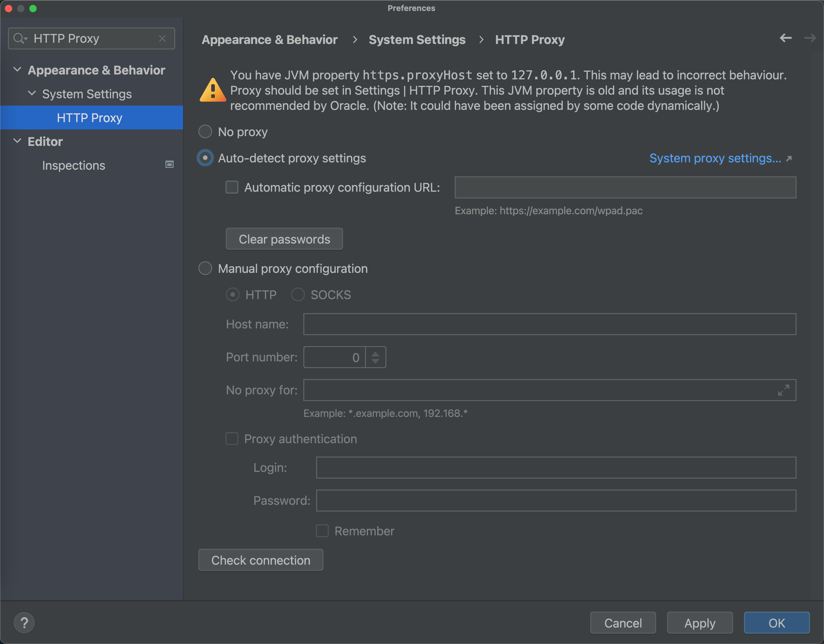Clear the search field with the X icon
The image size is (824, 644).
tap(162, 38)
